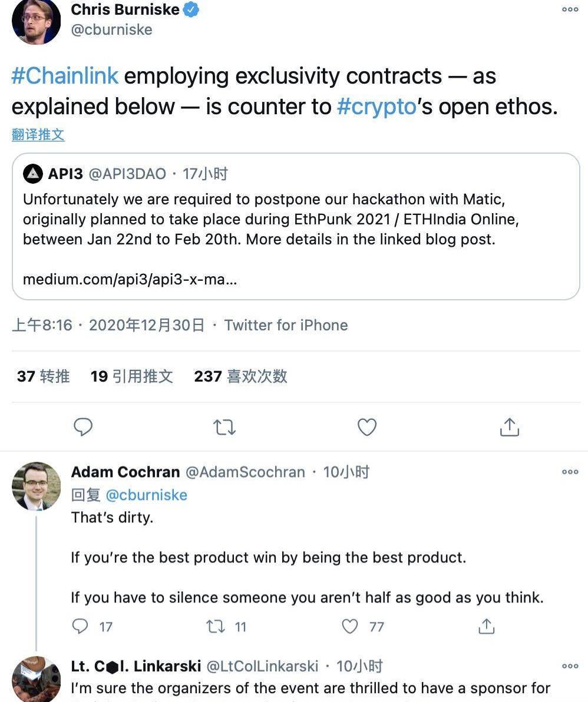Open the #crypto hashtag
This screenshot has width=588, height=702.
(x=376, y=107)
